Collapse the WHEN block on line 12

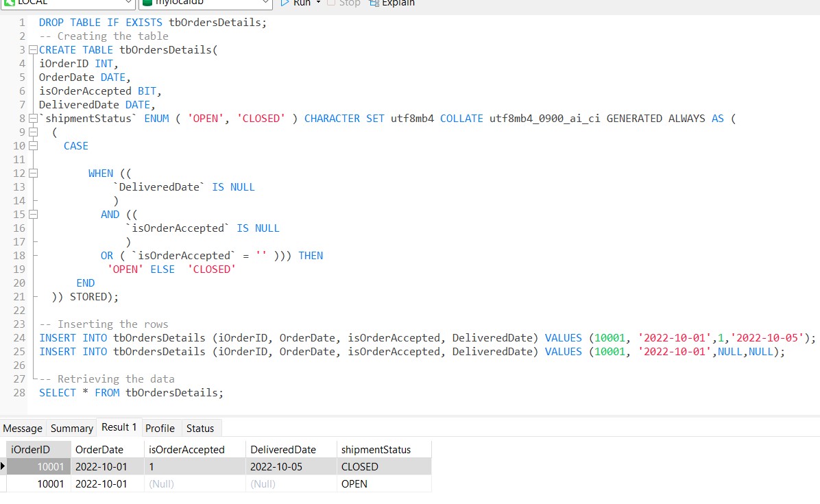(x=32, y=173)
